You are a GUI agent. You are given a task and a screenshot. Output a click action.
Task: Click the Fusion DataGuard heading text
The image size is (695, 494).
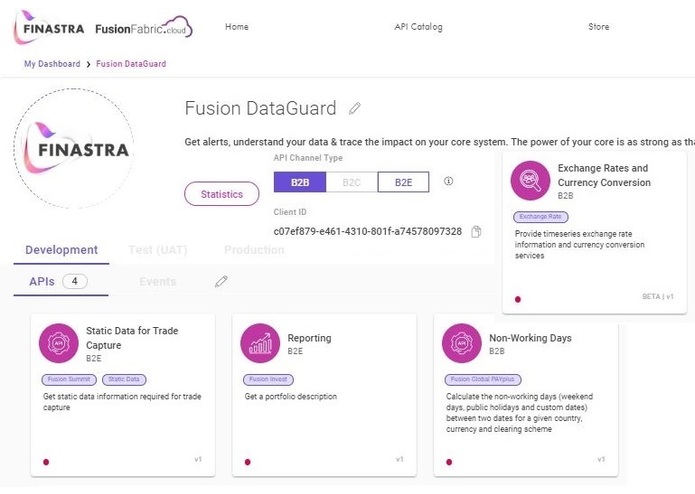[x=261, y=109]
